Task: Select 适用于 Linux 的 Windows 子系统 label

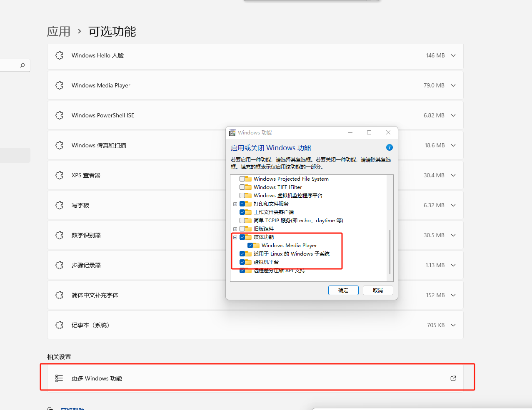Action: click(x=292, y=253)
